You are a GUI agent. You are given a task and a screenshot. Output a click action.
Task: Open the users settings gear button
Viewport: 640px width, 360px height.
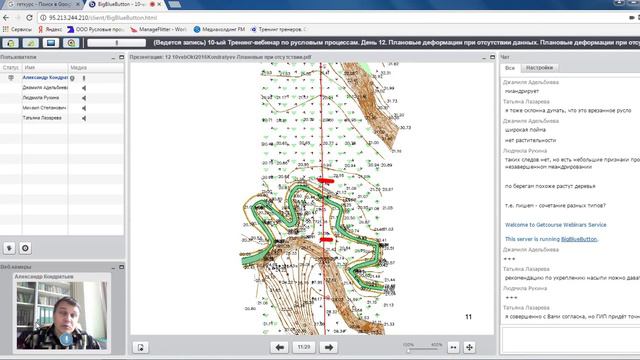[25, 248]
